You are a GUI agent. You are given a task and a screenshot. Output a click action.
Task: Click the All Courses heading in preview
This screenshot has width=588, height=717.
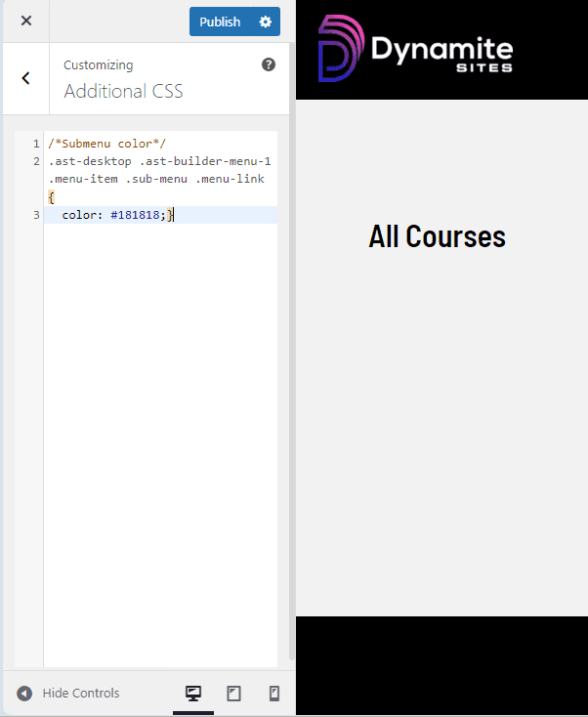[x=437, y=236]
